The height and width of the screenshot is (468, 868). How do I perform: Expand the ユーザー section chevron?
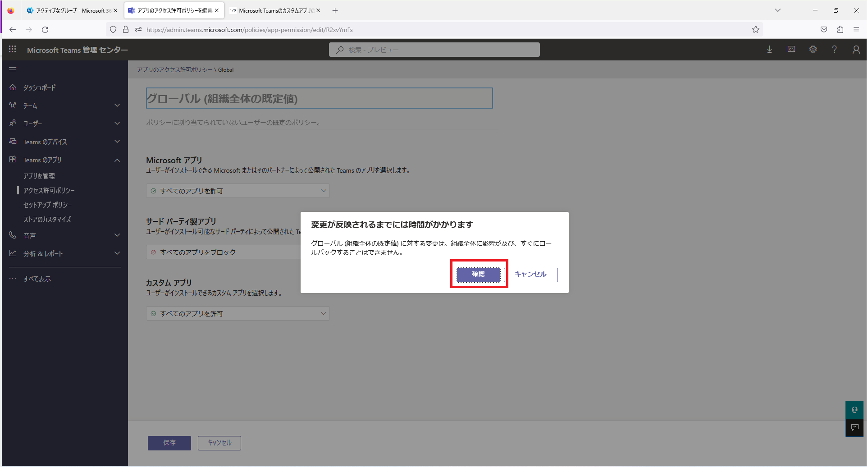pos(117,124)
